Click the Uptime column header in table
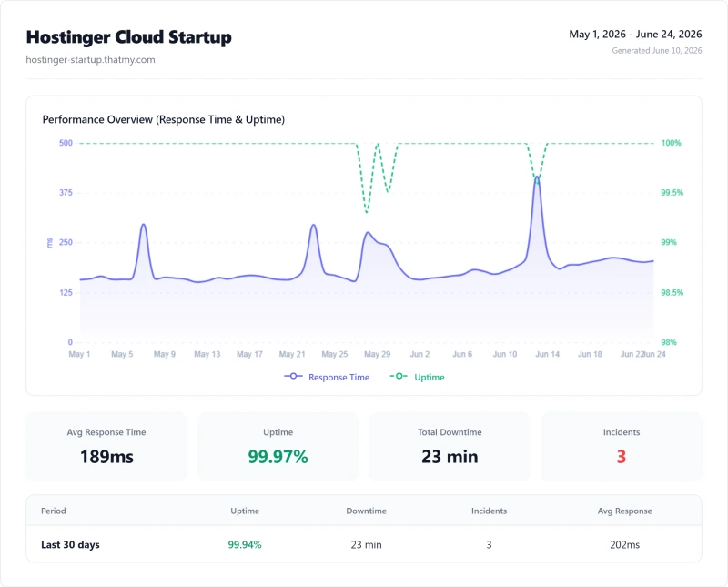The image size is (728, 587). coord(245,511)
